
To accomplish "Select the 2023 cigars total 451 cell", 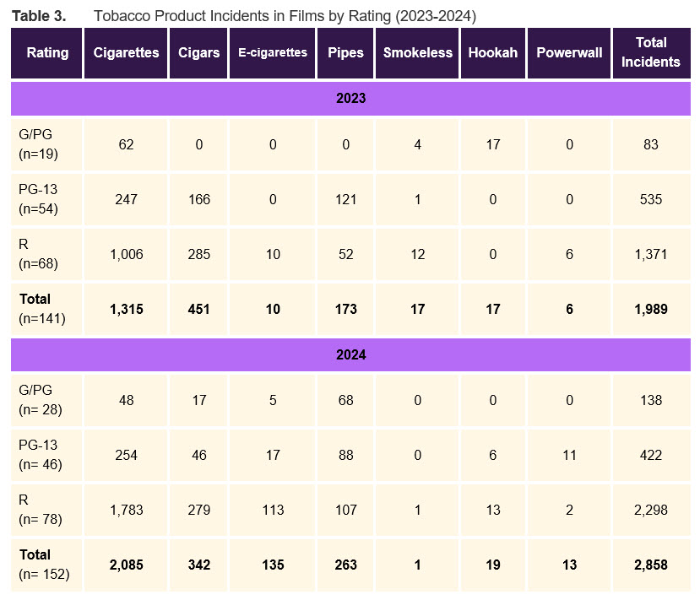I will tap(198, 309).
